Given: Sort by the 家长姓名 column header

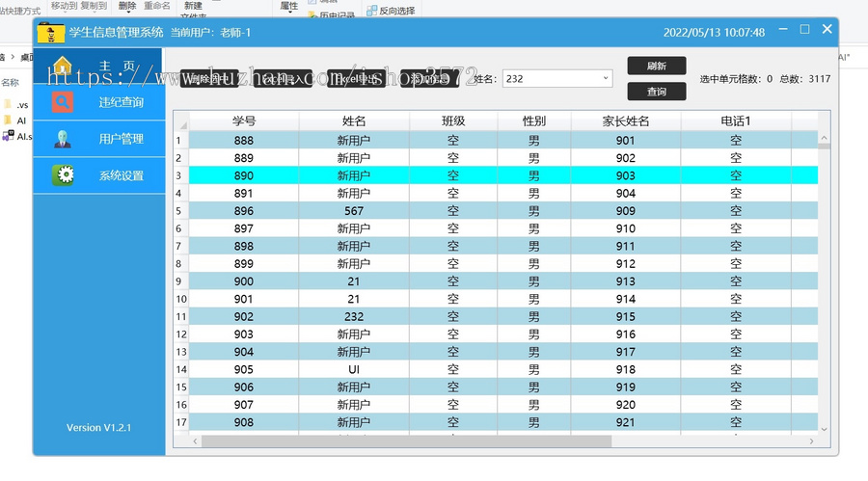Looking at the screenshot, I should 626,121.
